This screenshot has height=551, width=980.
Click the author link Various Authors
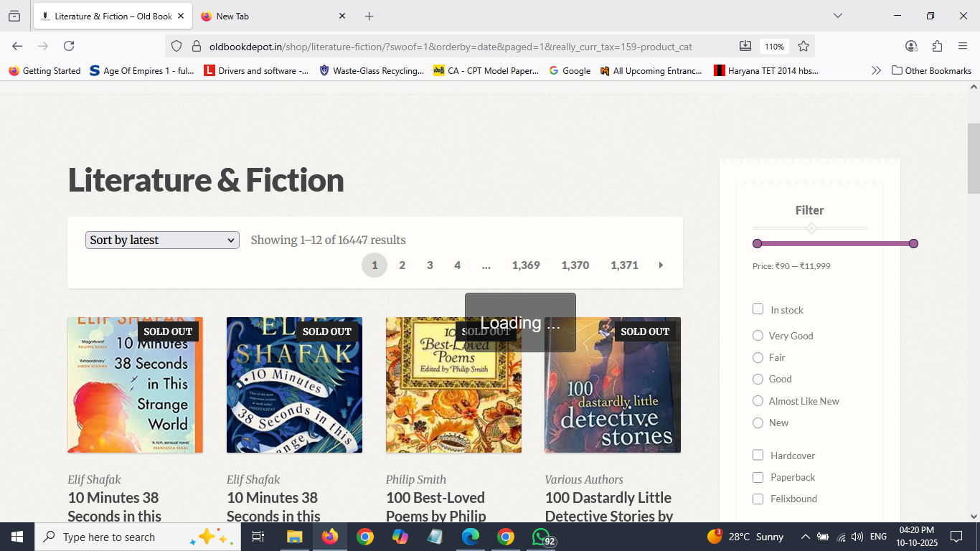[584, 479]
